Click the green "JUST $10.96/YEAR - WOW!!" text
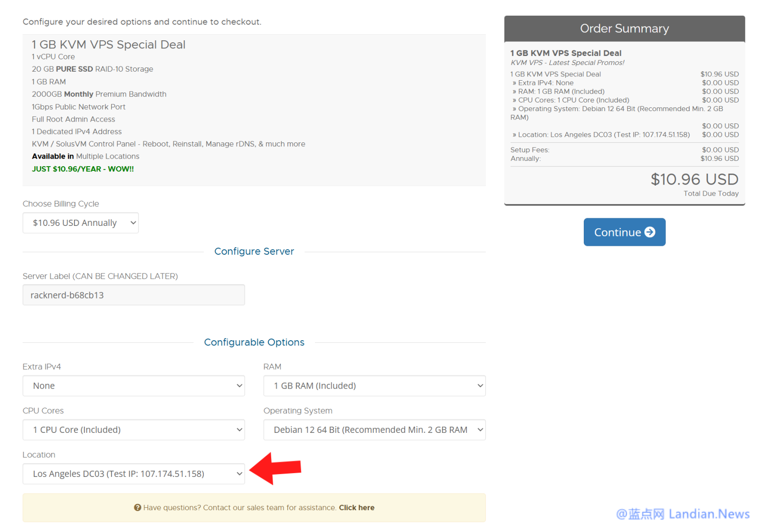 coord(83,169)
